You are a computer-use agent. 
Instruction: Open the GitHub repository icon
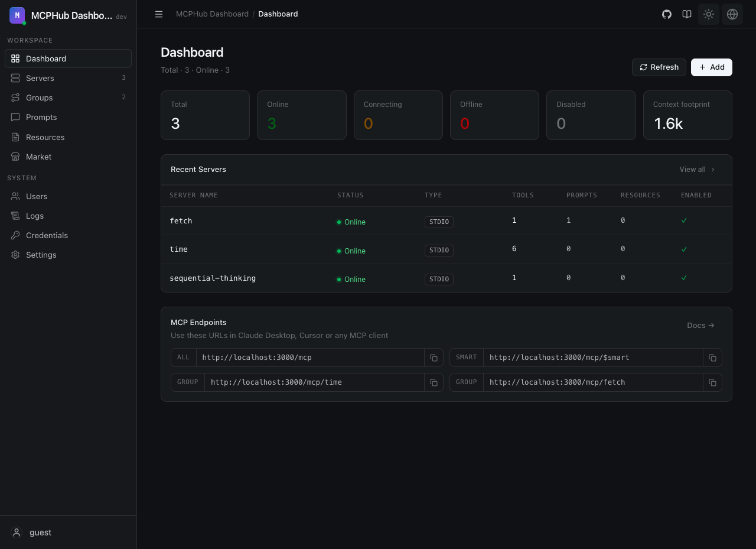point(667,14)
